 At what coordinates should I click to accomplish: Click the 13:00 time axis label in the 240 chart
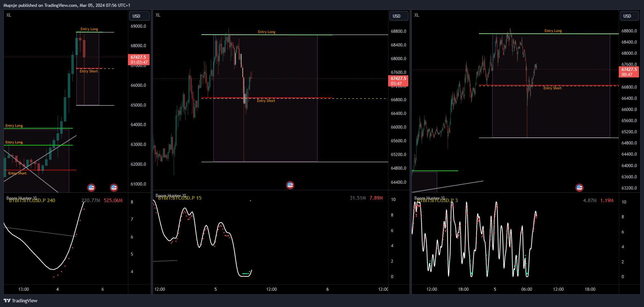[x=24, y=289]
